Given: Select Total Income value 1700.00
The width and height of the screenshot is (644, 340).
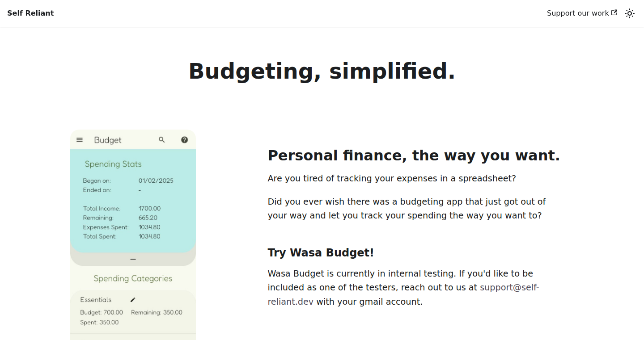Looking at the screenshot, I should (x=149, y=209).
